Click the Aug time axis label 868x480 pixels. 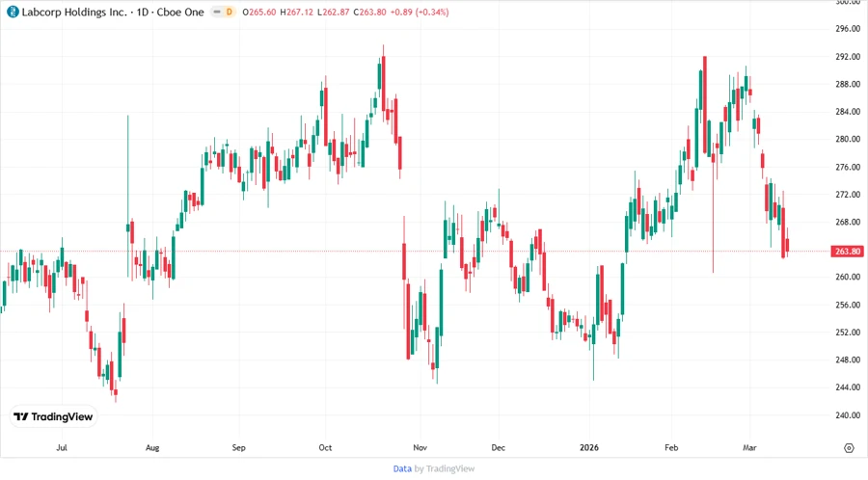pos(152,447)
